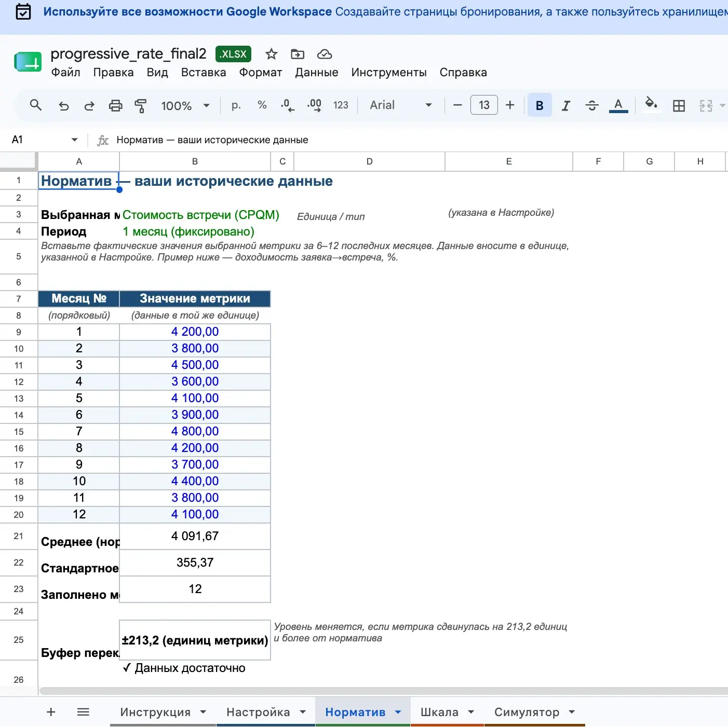Open Симулятор sheet tab menu arrow
Screen dimensions: 728x727
[572, 712]
